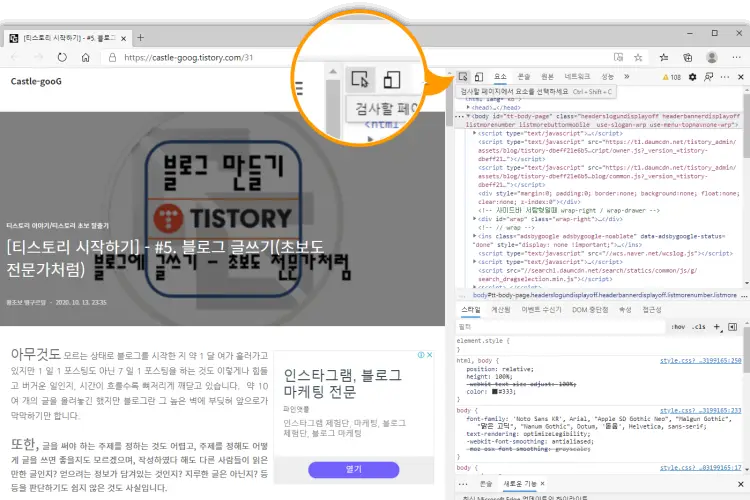Screen dimensions: 750x500
Task: Open the ad info icon
Action: [x=421, y=355]
